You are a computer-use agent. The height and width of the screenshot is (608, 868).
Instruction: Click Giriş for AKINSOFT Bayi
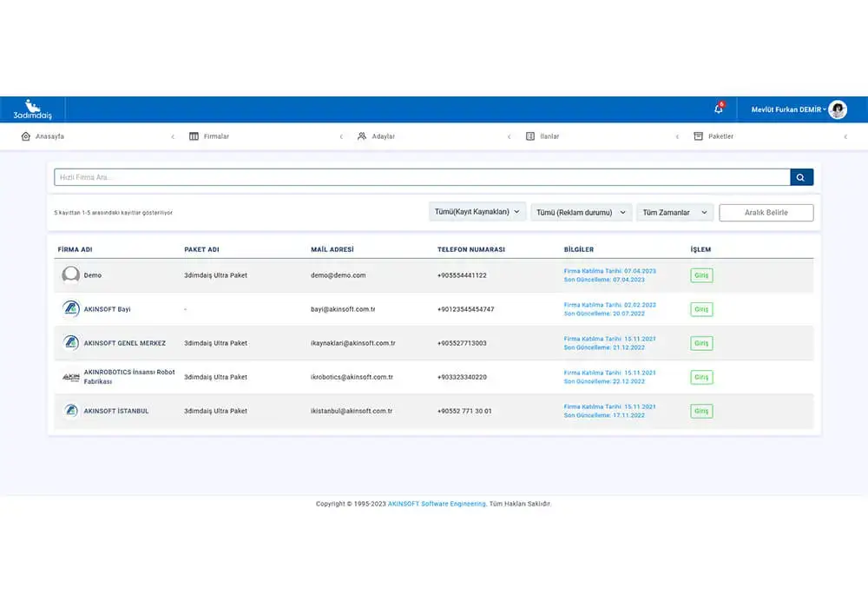point(701,309)
